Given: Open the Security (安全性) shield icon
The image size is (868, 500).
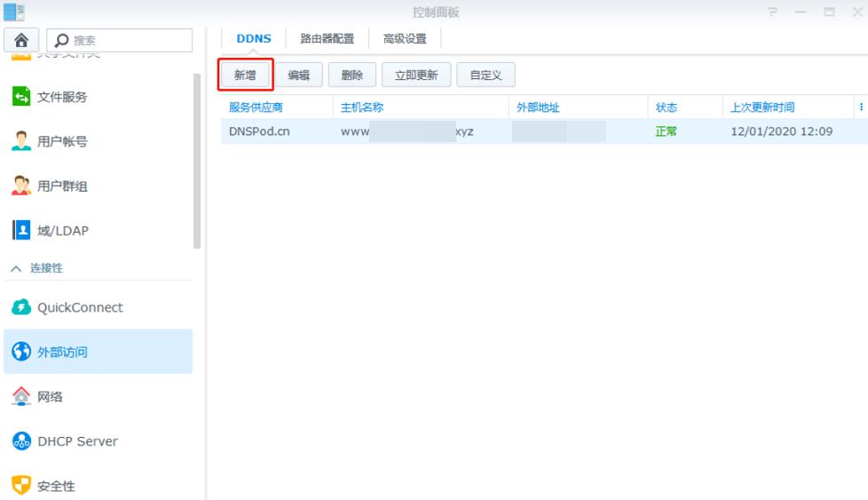Looking at the screenshot, I should pyautogui.click(x=21, y=486).
